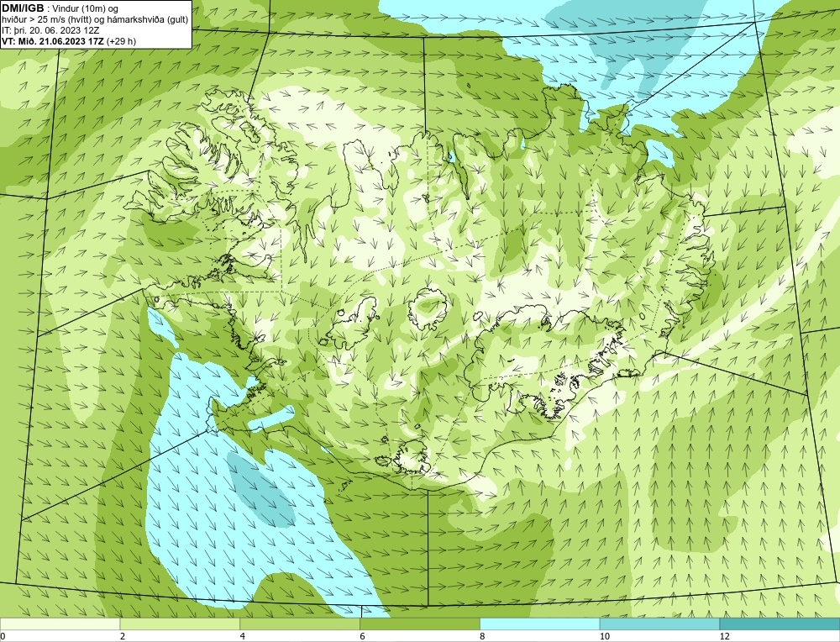Click the 10–12 m/s cyan legend swatch
The width and height of the screenshot is (840, 642).
click(x=659, y=624)
